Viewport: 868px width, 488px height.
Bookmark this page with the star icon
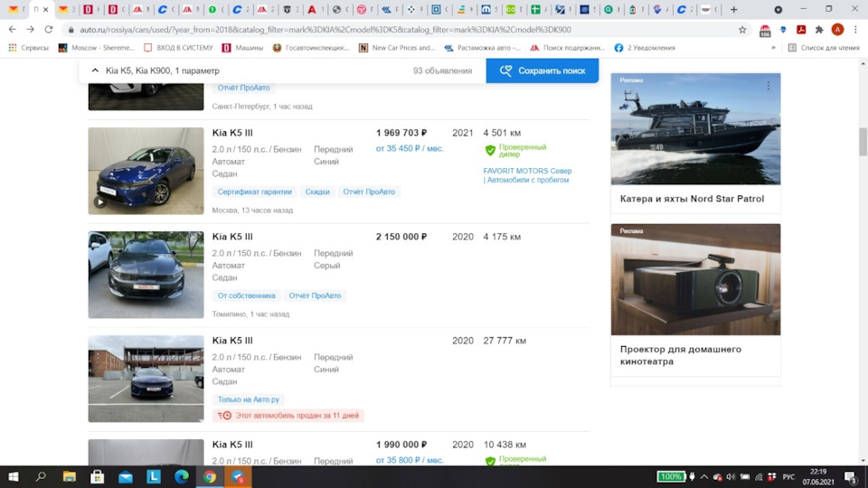click(x=742, y=30)
